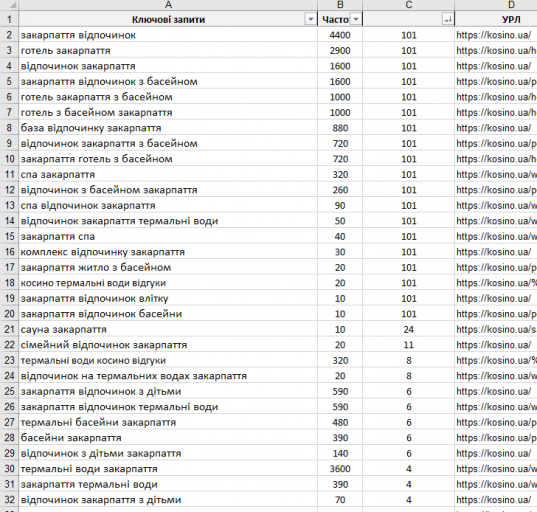
Task: Click cell 'косино термальні води відгуки'
Action: point(168,283)
